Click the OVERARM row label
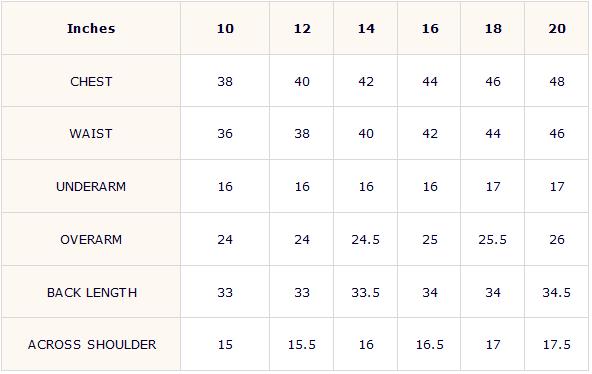 [91, 239]
